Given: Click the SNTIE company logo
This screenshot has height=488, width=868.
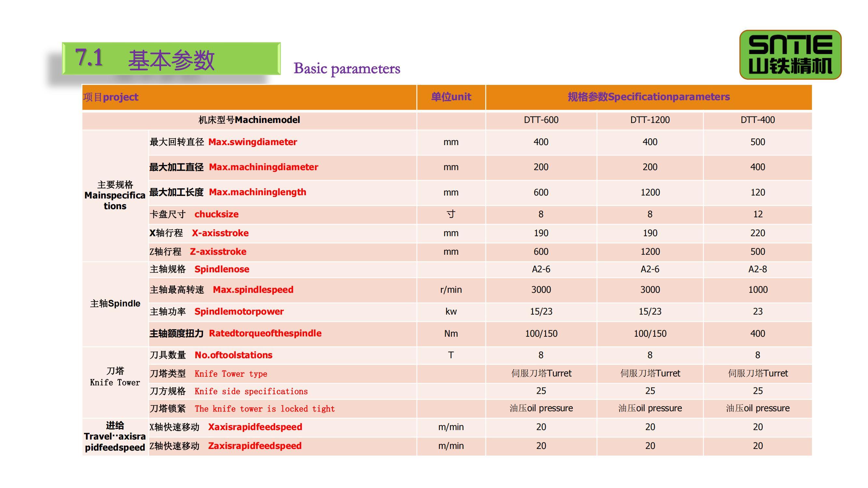Looking at the screenshot, I should point(790,55).
